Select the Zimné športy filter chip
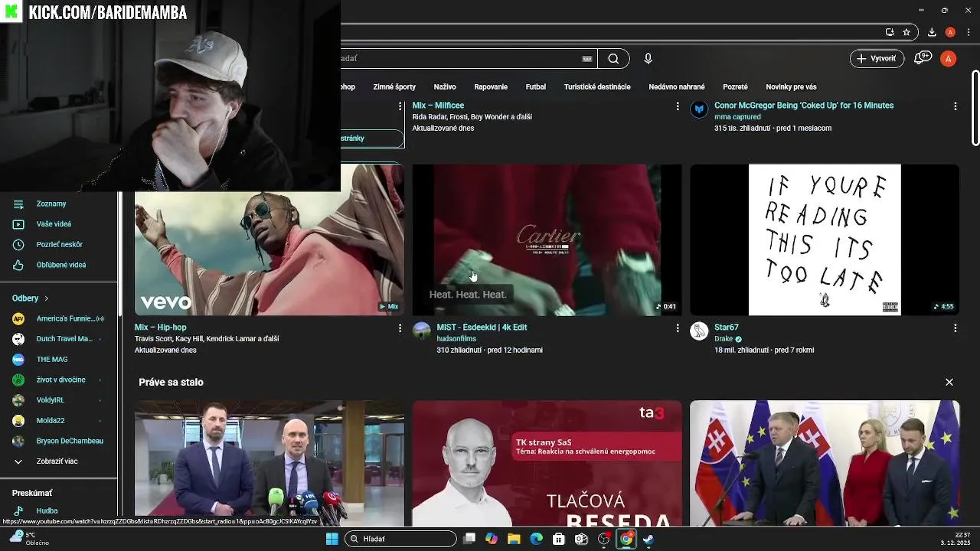Viewport: 980px width, 551px height. click(394, 87)
